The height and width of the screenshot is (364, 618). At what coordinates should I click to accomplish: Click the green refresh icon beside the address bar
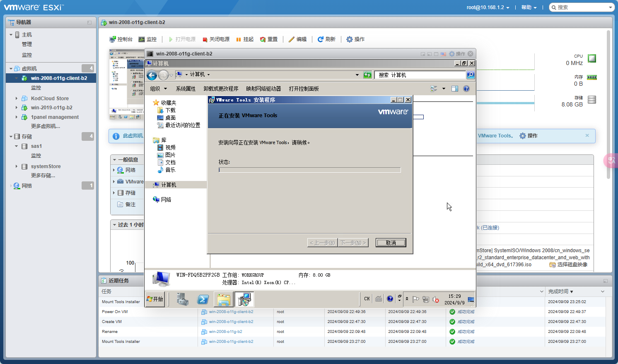pos(367,75)
